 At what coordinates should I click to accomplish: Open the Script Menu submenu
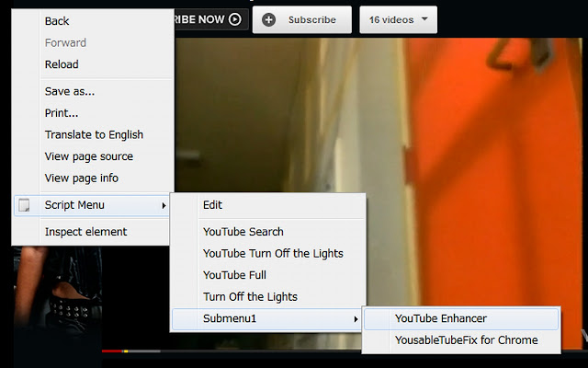pyautogui.click(x=93, y=205)
